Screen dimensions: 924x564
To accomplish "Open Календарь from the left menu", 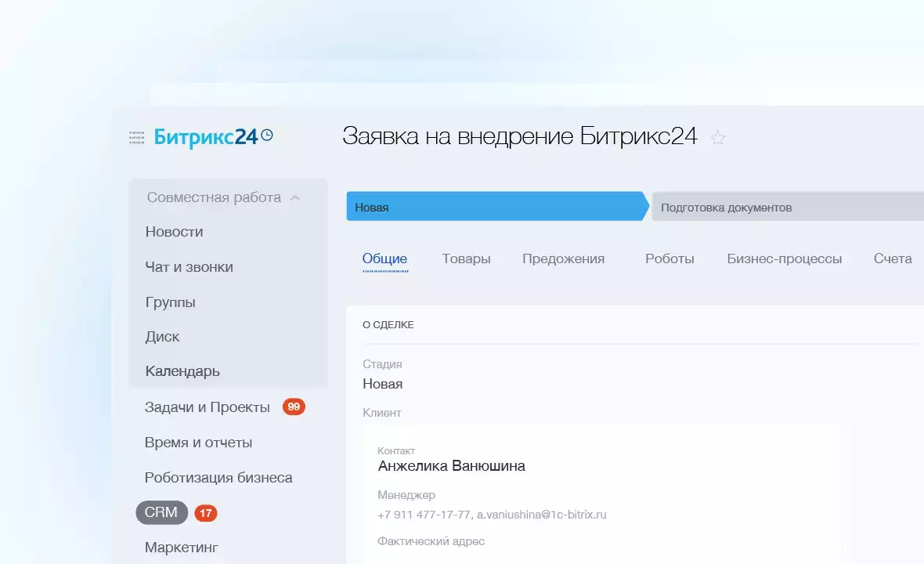I will click(182, 371).
